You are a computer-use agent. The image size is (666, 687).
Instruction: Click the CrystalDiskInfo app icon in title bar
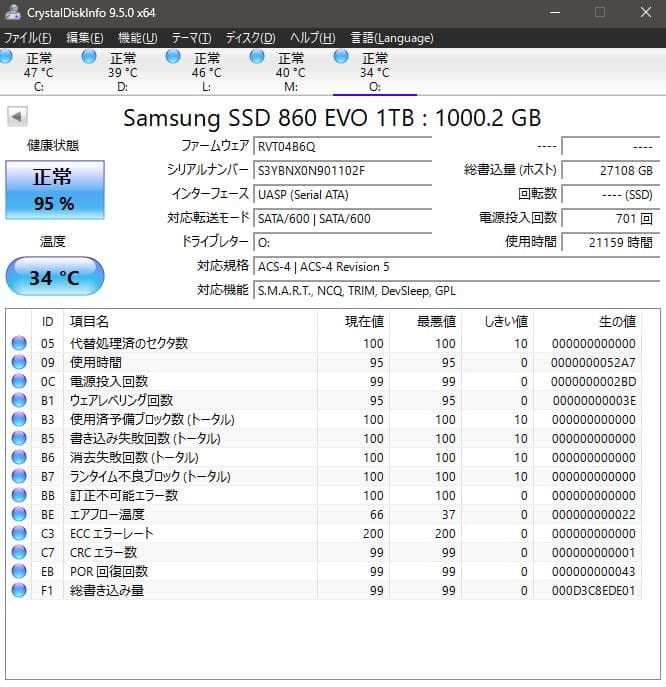pos(12,12)
